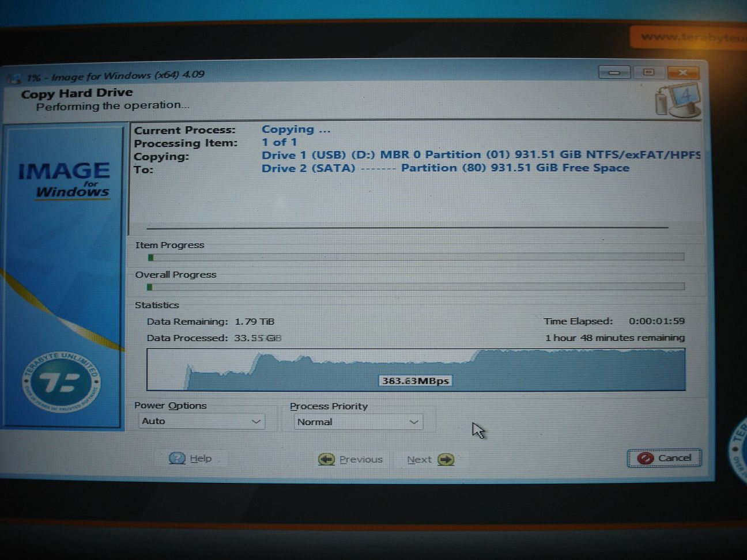Viewport: 747px width, 560px height.
Task: Close the Image for Windows window
Action: (683, 73)
